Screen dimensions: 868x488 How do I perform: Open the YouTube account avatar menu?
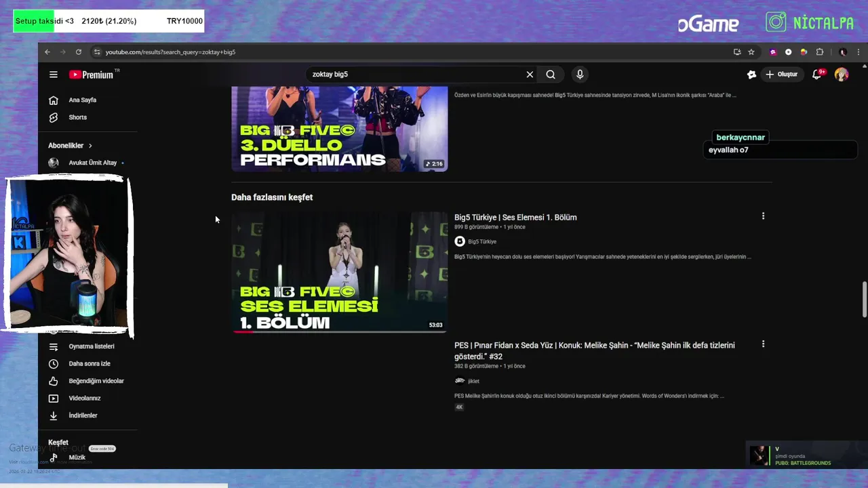pyautogui.click(x=842, y=75)
